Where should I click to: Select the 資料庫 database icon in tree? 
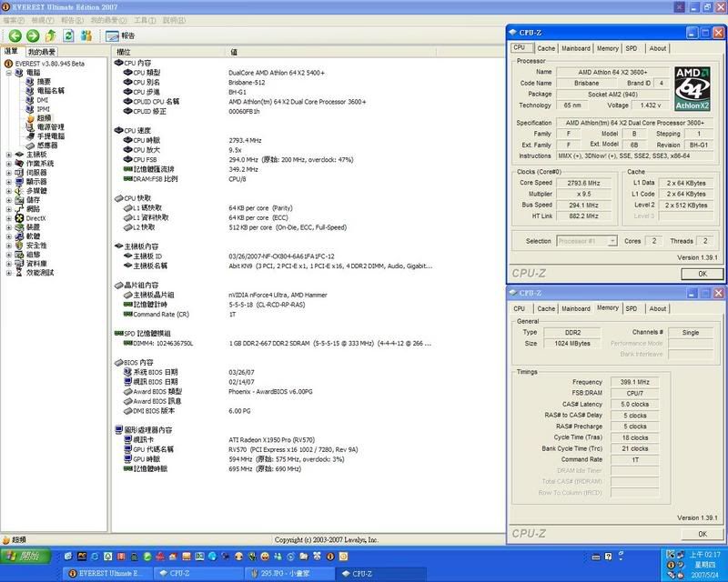click(19, 264)
